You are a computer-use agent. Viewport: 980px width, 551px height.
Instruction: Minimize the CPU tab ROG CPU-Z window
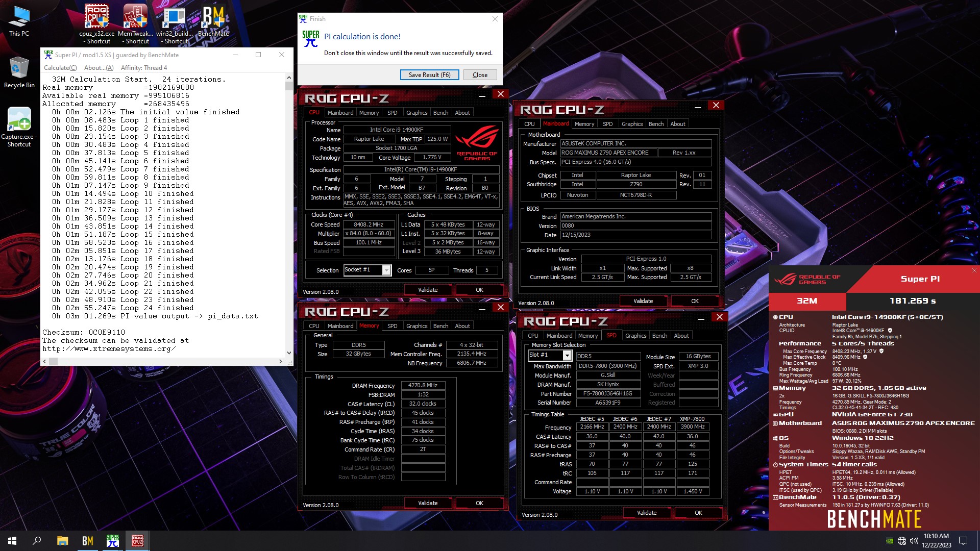482,95
